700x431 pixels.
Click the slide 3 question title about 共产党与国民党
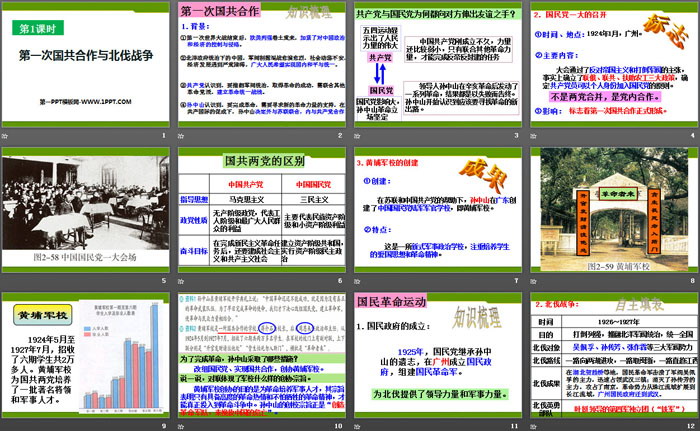[437, 16]
